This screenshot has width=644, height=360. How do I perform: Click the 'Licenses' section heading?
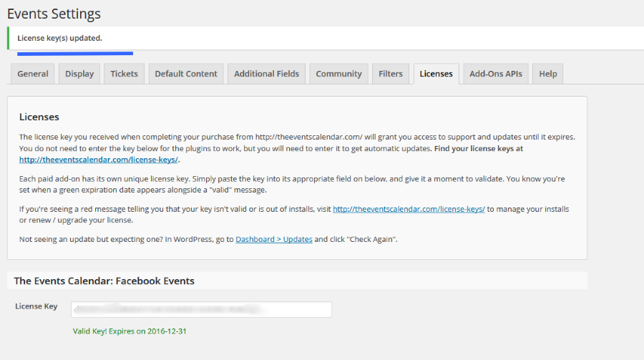pyautogui.click(x=39, y=117)
